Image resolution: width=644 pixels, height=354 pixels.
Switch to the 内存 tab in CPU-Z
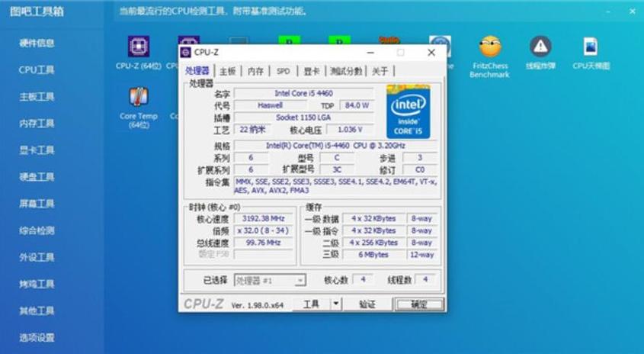coord(255,71)
